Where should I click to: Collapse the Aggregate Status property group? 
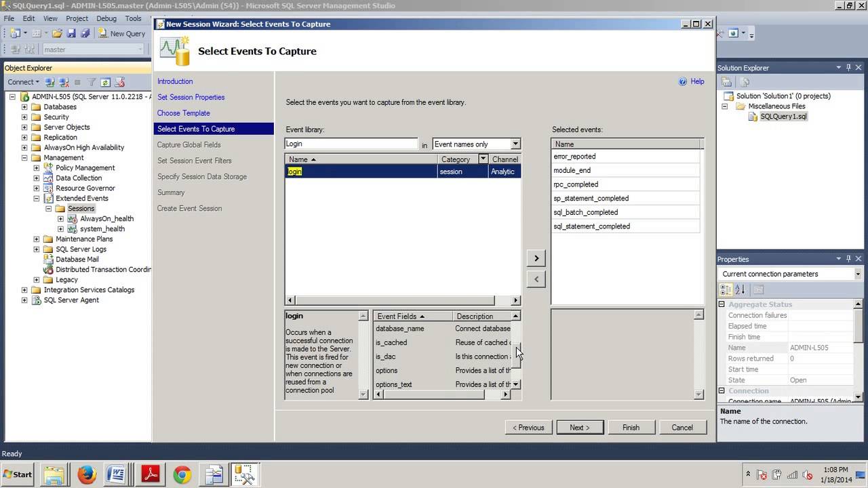coord(722,304)
